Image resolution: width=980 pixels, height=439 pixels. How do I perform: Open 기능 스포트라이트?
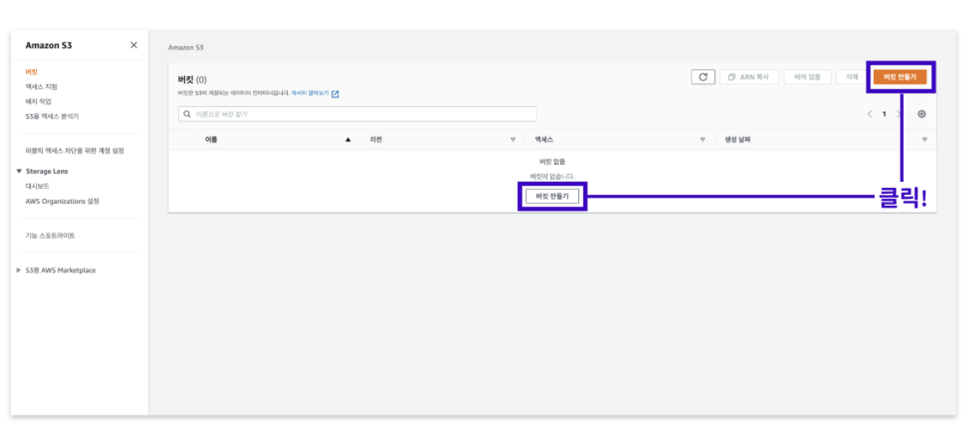click(x=50, y=236)
